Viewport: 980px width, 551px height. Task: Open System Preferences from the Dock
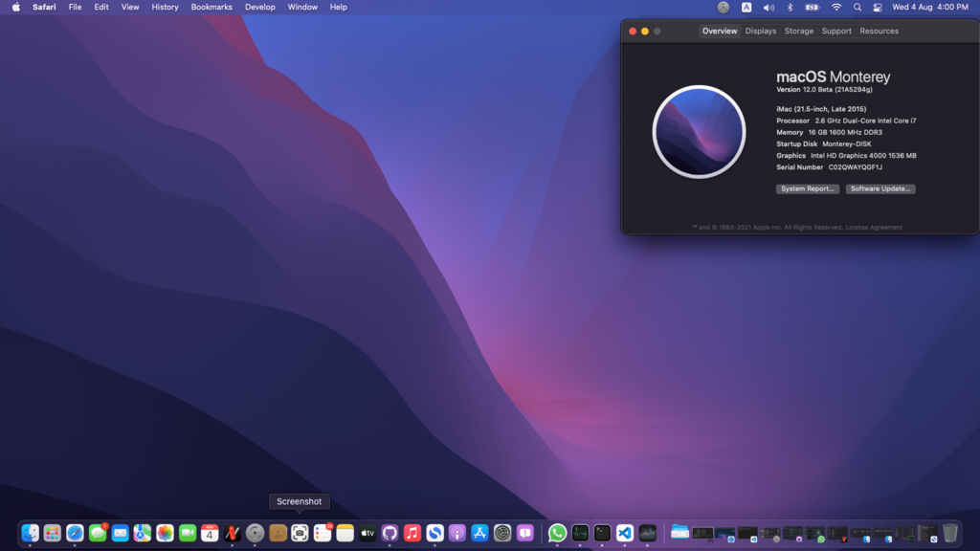(x=502, y=533)
